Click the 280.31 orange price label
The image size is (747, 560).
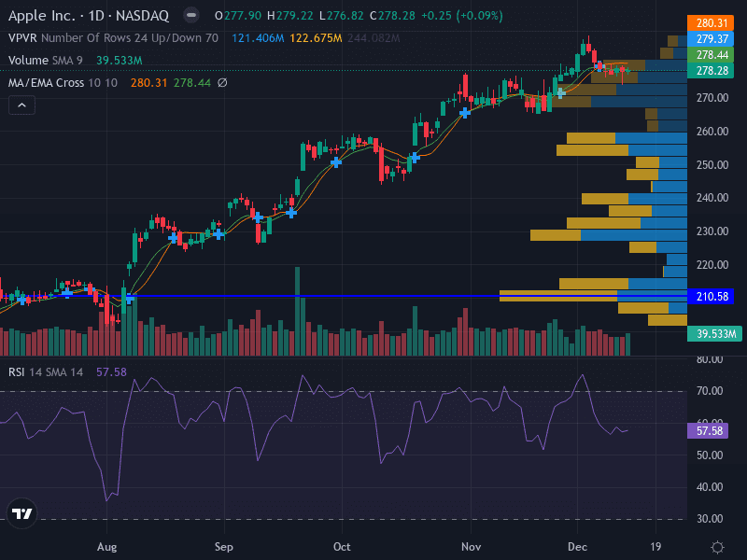(x=711, y=22)
